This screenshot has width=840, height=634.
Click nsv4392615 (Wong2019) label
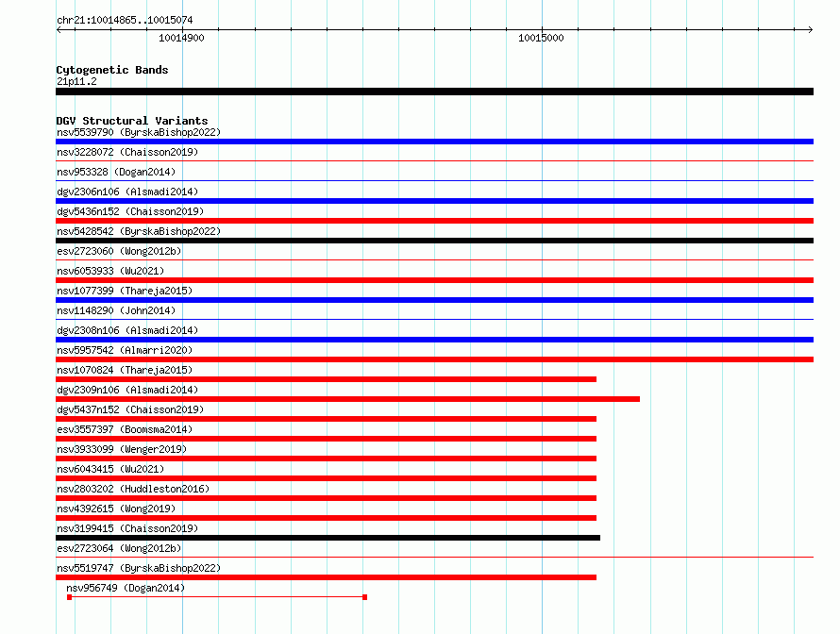pos(116,509)
